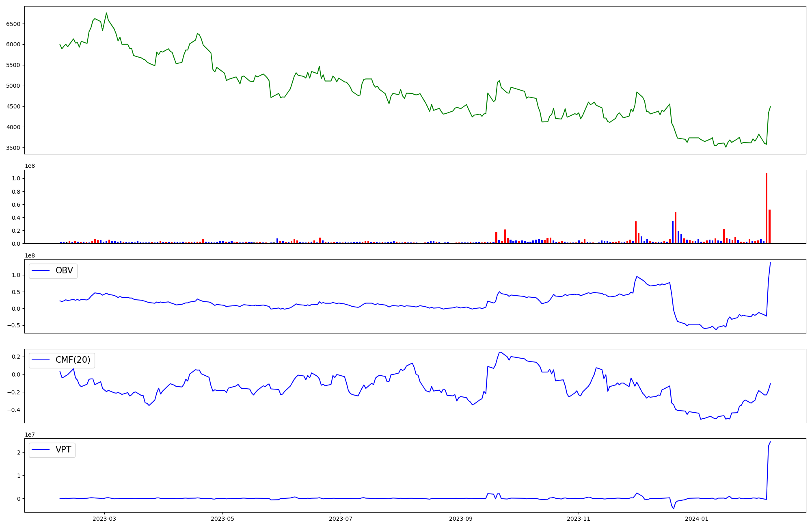The image size is (812, 528).
Task: Click the 1e8 multiplier above volume chart
Action: (x=30, y=166)
